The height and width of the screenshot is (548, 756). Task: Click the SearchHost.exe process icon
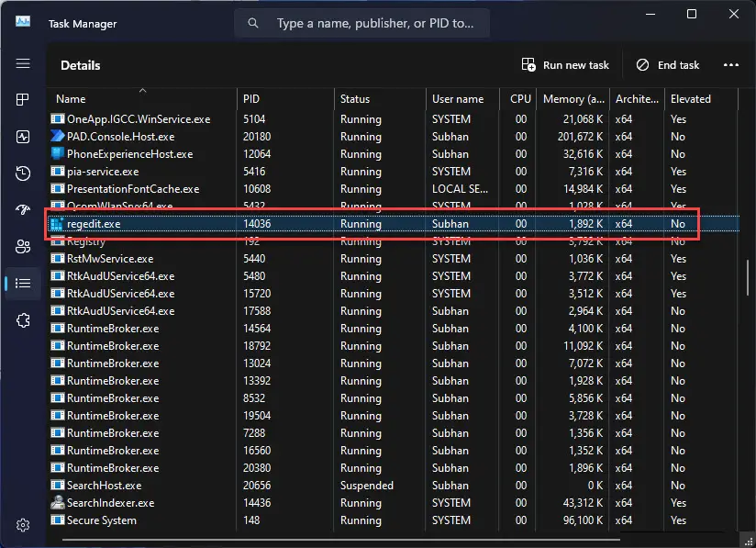58,486
